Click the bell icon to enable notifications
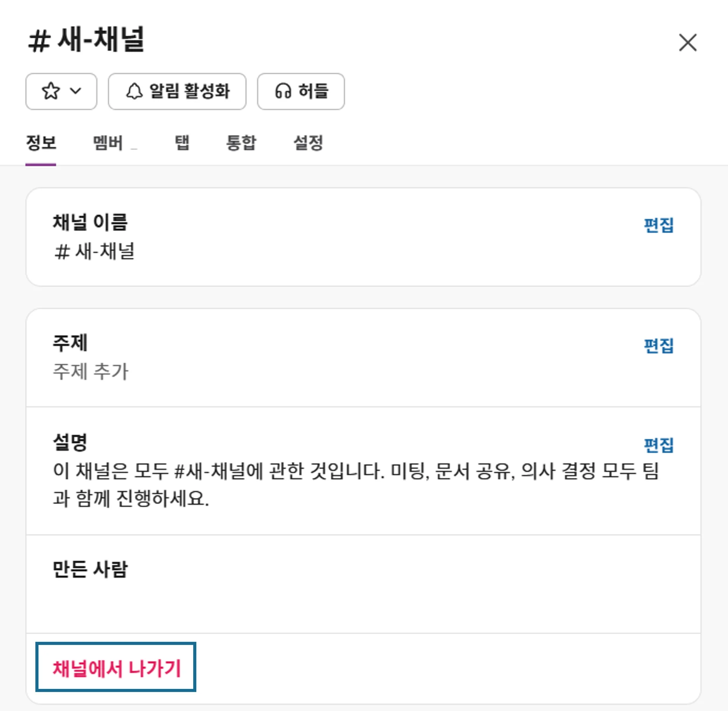 (134, 91)
